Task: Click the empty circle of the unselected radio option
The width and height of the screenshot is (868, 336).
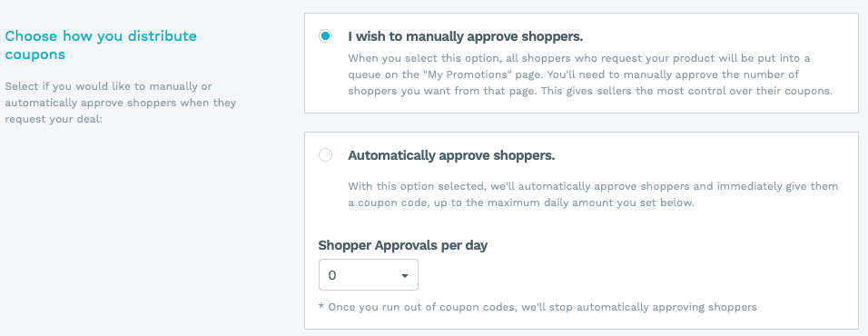Action: (325, 155)
